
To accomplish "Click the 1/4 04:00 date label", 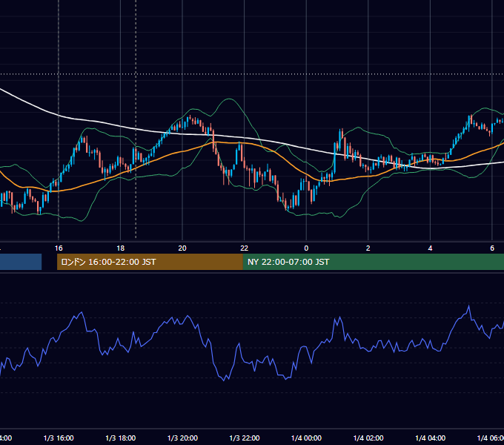I will point(431,438).
